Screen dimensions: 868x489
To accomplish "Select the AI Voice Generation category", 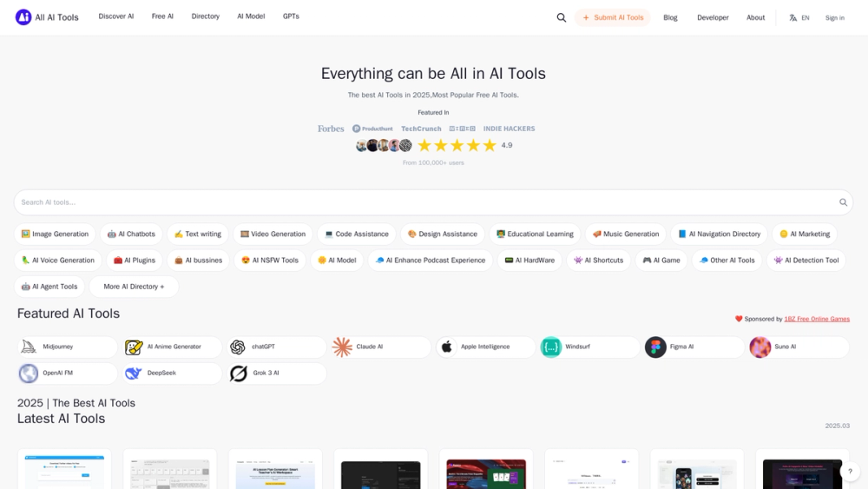I will tap(58, 261).
